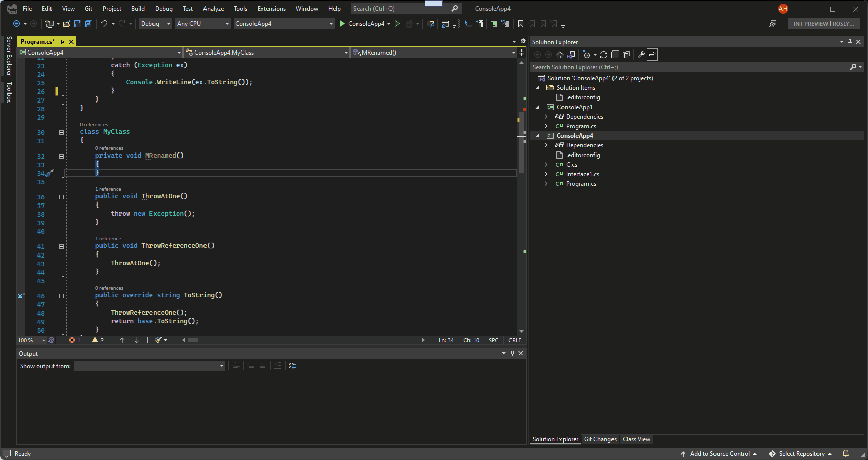Toggle auto-hide pin on Solution Explorer
This screenshot has width=868, height=460.
click(850, 42)
